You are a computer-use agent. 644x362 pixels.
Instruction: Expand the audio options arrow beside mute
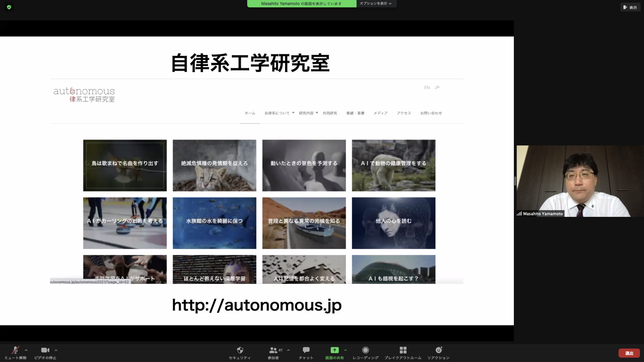click(x=26, y=350)
